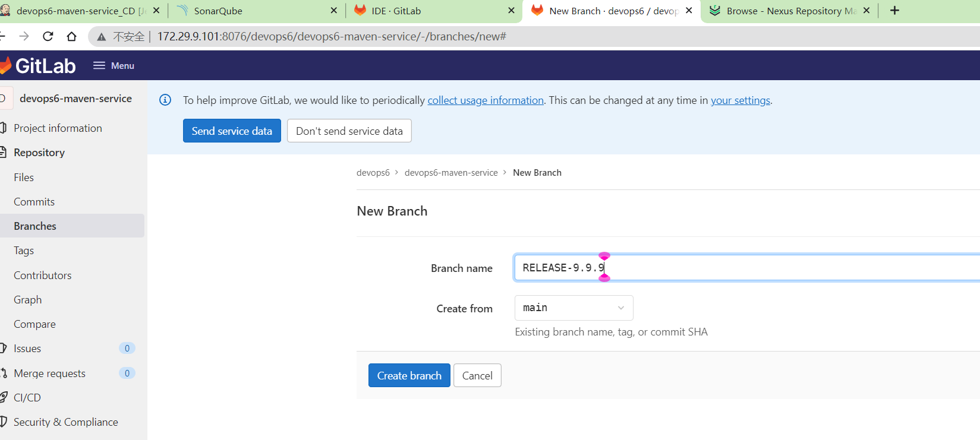
Task: Click devops6-maven-service breadcrumb link
Action: (x=451, y=173)
